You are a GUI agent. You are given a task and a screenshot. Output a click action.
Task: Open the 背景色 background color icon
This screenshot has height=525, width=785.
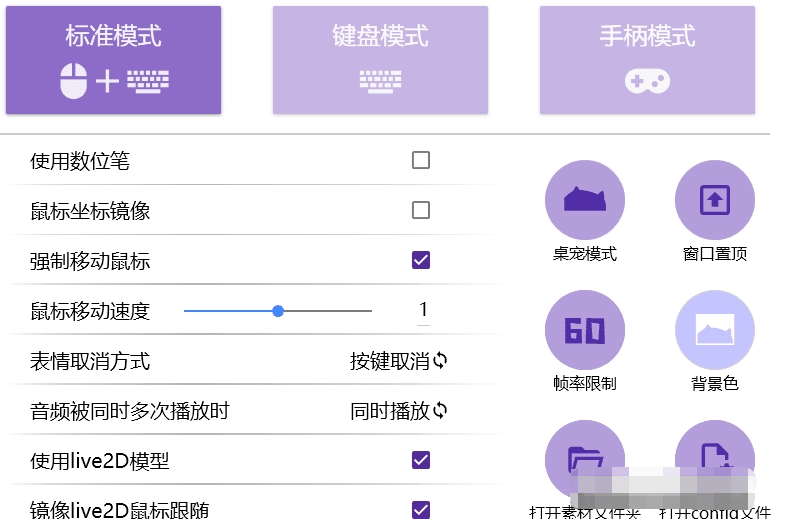pyautogui.click(x=715, y=330)
